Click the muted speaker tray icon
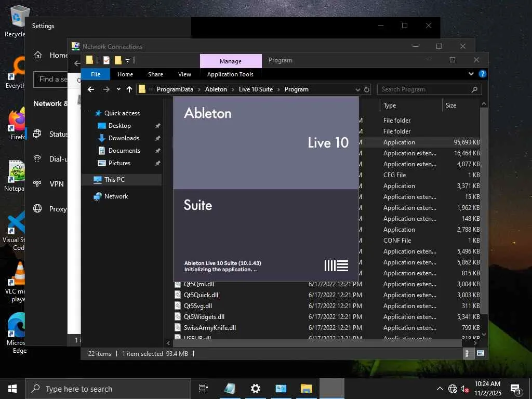 pos(465,389)
